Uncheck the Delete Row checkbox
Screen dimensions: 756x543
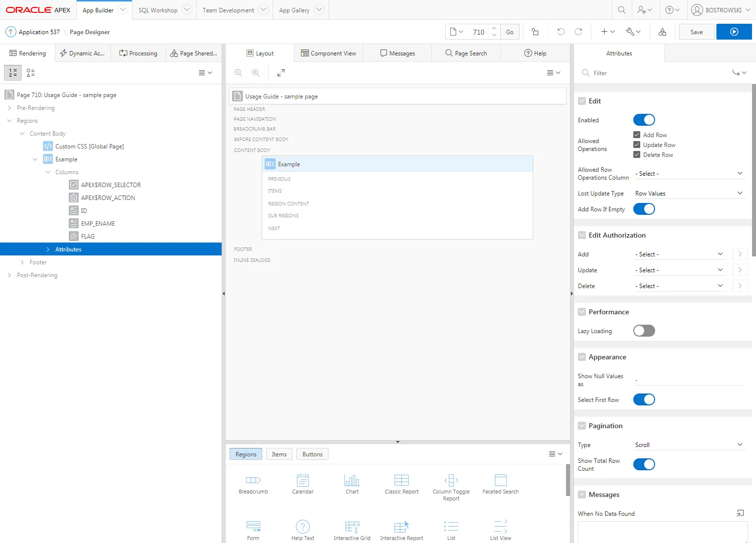pos(637,154)
